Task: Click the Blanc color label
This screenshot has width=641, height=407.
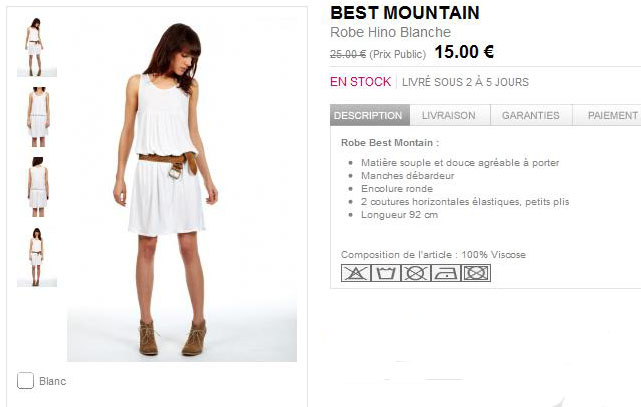Action: (52, 381)
